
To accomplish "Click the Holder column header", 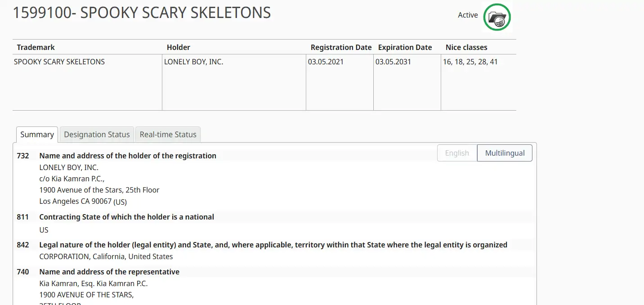I will point(179,47).
